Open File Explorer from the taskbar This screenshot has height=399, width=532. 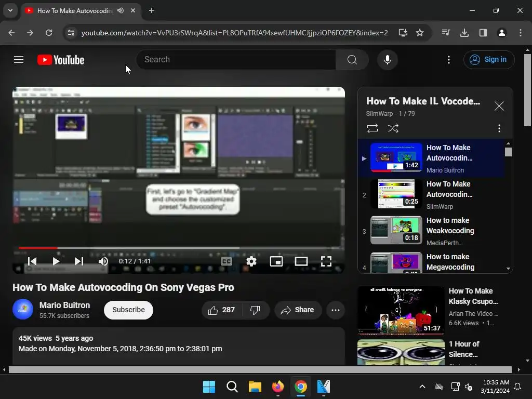255,387
